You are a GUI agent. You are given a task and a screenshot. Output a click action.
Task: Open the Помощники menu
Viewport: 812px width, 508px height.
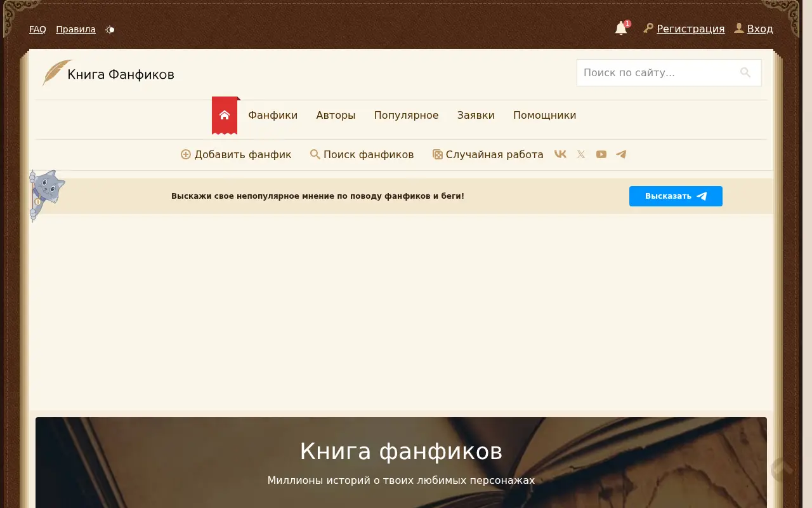pyautogui.click(x=545, y=115)
